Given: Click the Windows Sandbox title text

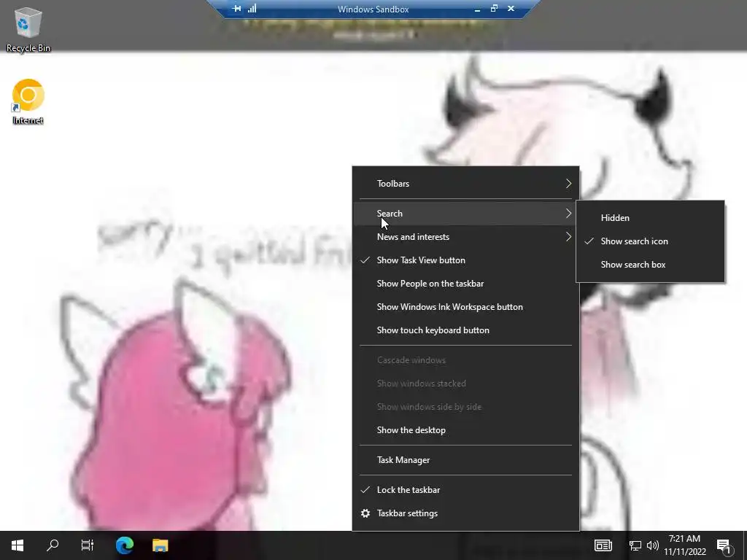Looking at the screenshot, I should (373, 9).
